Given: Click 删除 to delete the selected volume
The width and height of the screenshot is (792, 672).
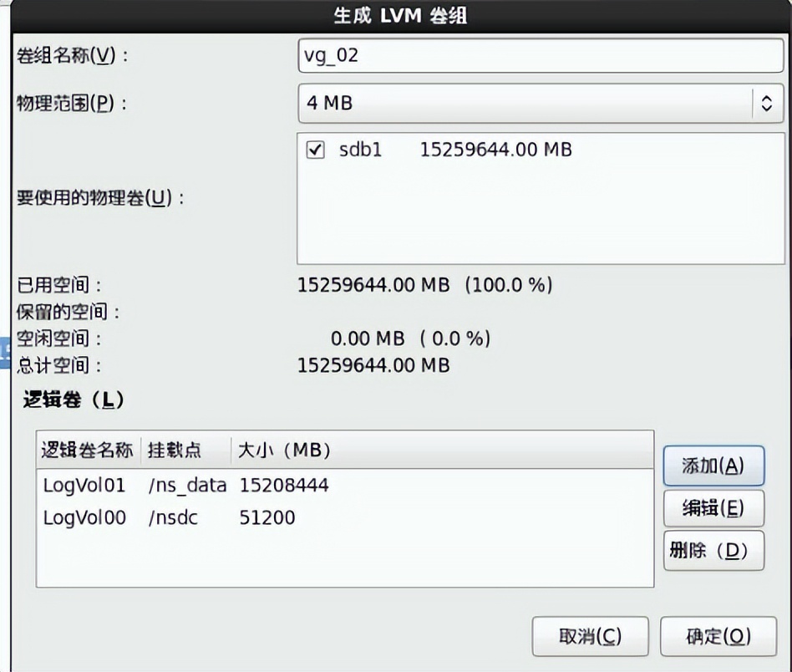Looking at the screenshot, I should point(714,550).
